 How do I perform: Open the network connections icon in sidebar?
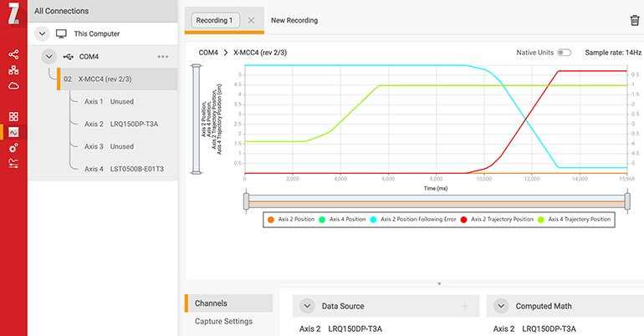13,70
